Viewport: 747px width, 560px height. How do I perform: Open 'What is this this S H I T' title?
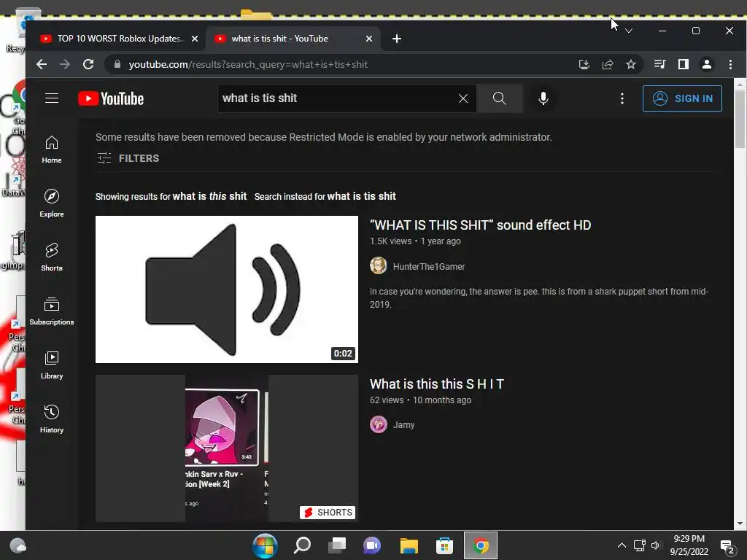point(437,384)
